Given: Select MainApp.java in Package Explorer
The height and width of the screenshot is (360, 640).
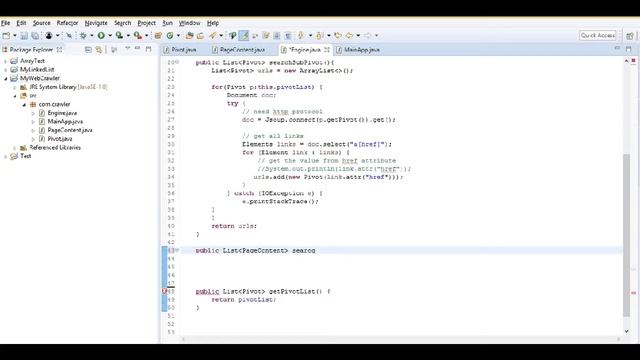Looking at the screenshot, I should 65,122.
